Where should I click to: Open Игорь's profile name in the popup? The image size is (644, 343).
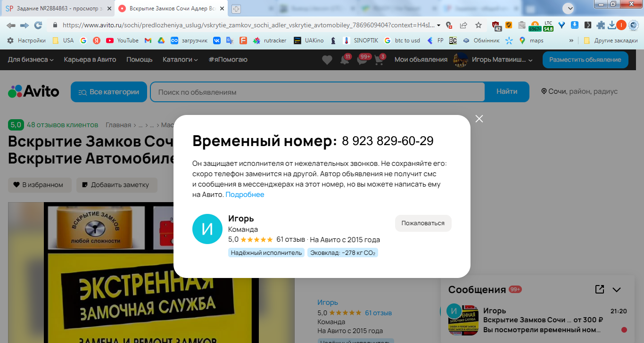click(x=241, y=218)
